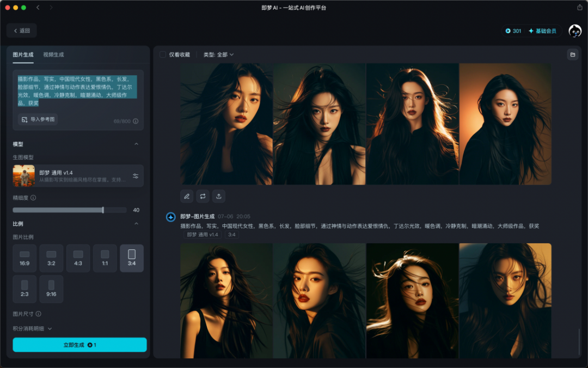Click the user avatar icon
Image resolution: width=588 pixels, height=368 pixels.
[x=575, y=31]
